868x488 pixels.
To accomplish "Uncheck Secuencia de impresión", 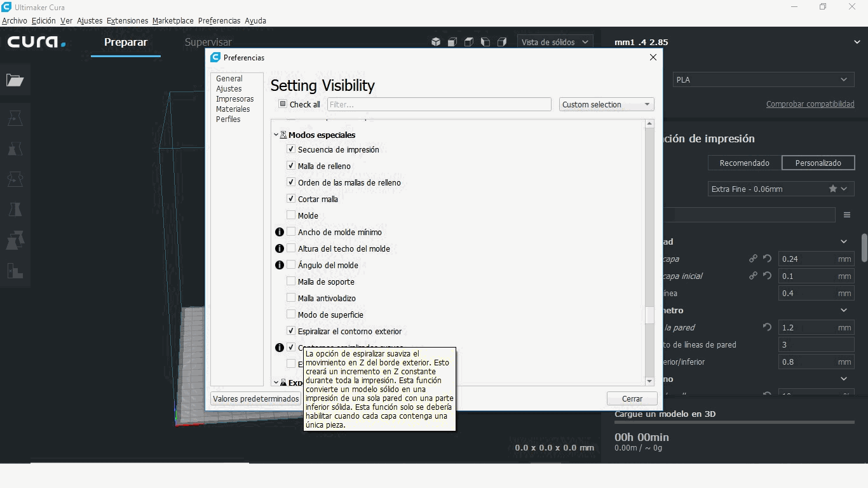I will (x=290, y=149).
